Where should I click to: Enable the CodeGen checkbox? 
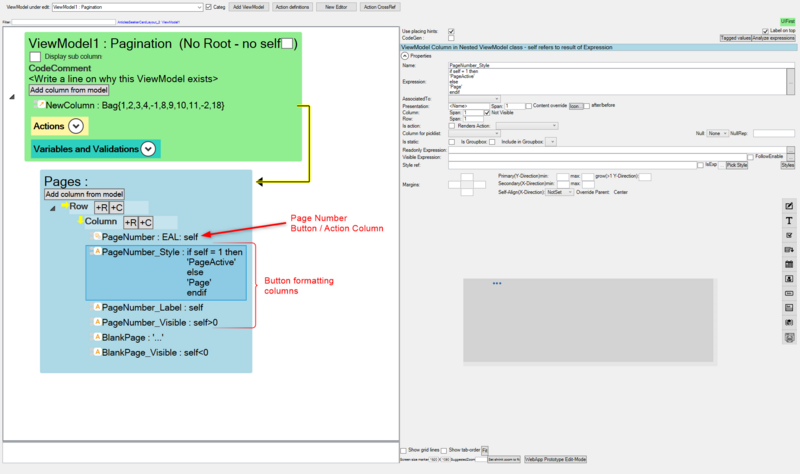451,38
